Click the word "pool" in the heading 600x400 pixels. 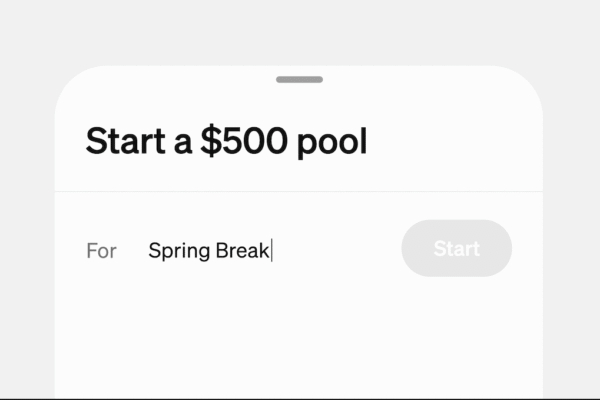tap(332, 141)
